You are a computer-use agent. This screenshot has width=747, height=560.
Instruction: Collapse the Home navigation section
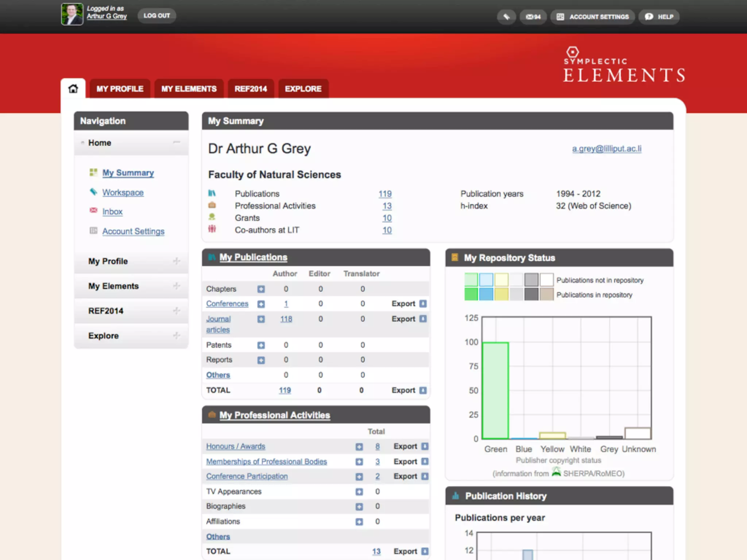click(x=177, y=143)
